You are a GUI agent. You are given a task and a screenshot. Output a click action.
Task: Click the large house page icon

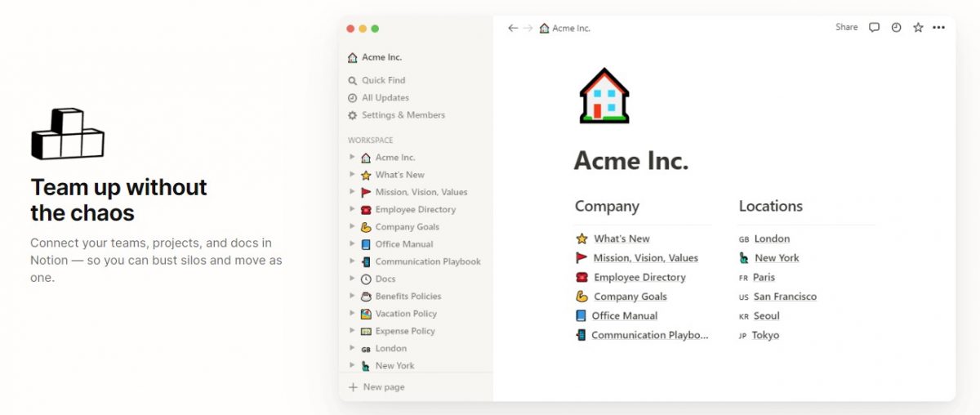[604, 96]
